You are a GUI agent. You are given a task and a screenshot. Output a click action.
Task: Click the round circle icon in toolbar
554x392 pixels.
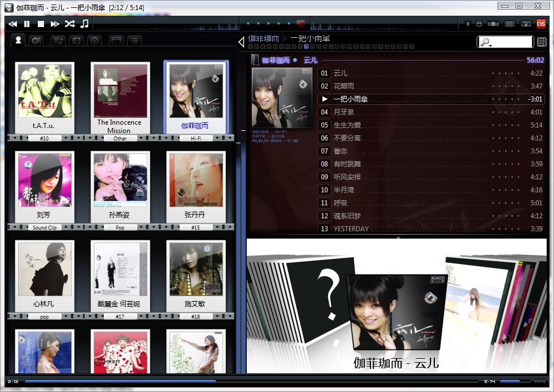click(479, 24)
